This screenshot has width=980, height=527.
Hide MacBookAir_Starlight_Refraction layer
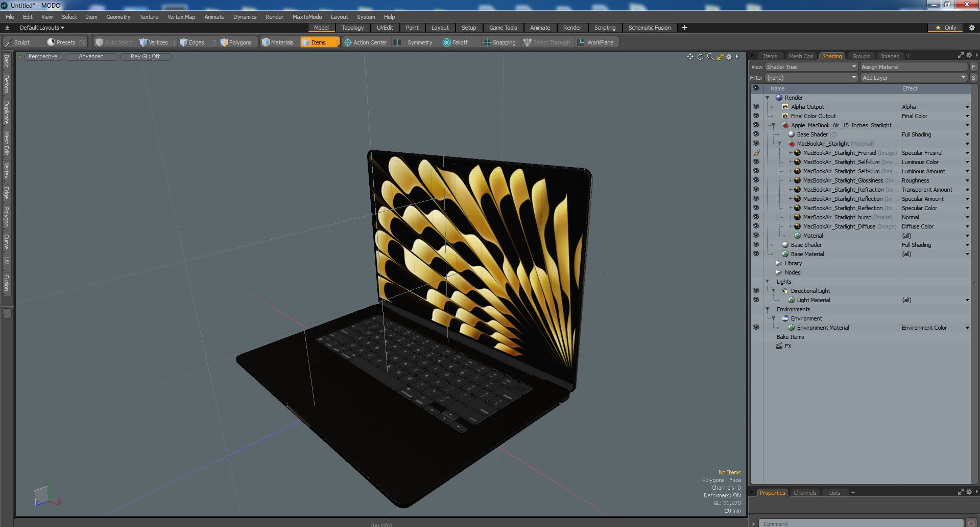click(756, 190)
